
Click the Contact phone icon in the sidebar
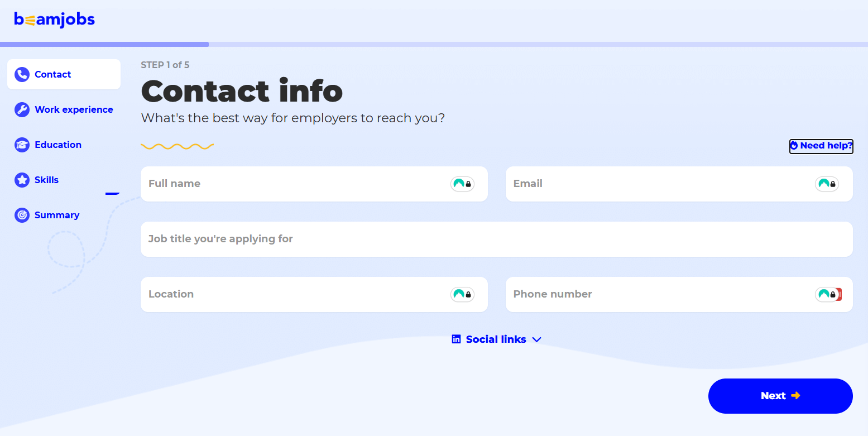tap(21, 74)
